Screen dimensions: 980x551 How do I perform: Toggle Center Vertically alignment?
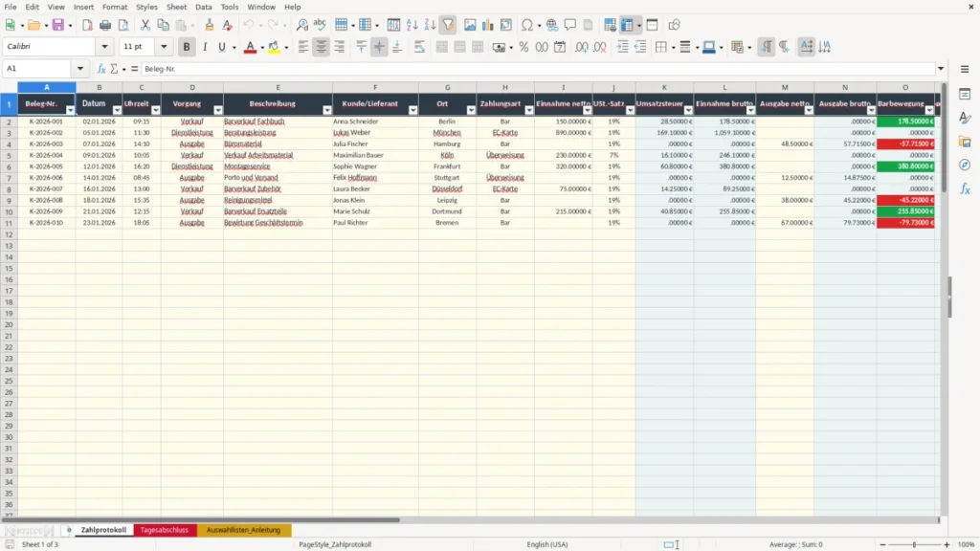coord(379,47)
